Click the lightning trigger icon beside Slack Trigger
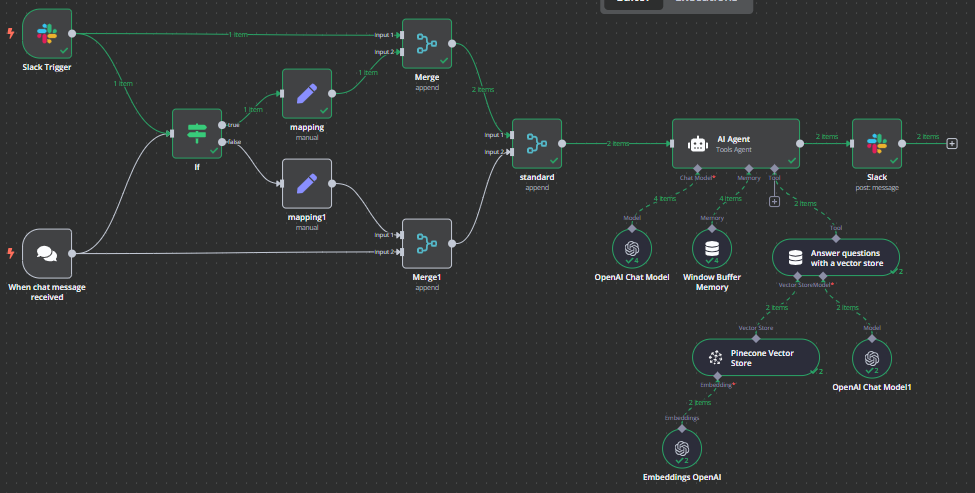 (10, 33)
